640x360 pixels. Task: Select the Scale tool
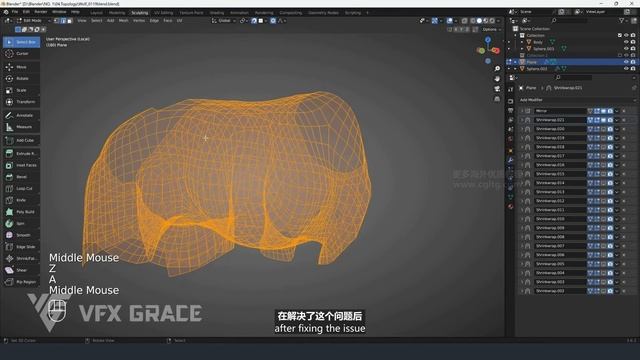pyautogui.click(x=22, y=90)
